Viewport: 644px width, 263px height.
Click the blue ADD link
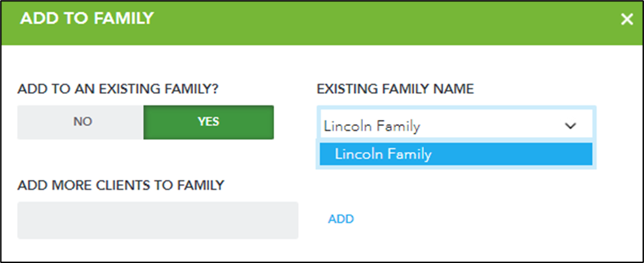(341, 219)
